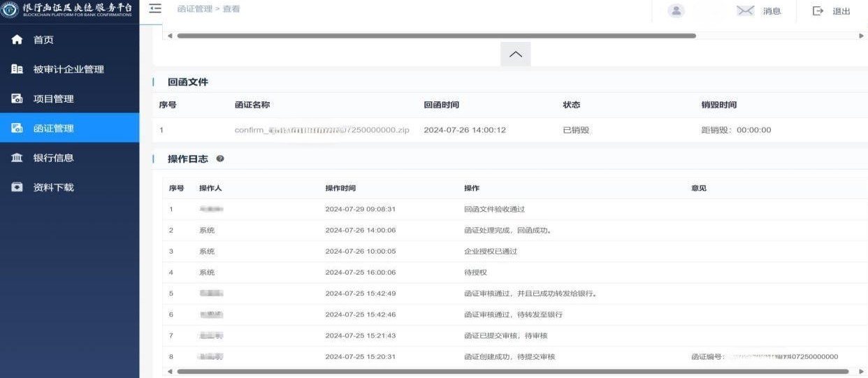
Task: Collapse the section with the up chevron
Action: tap(515, 54)
